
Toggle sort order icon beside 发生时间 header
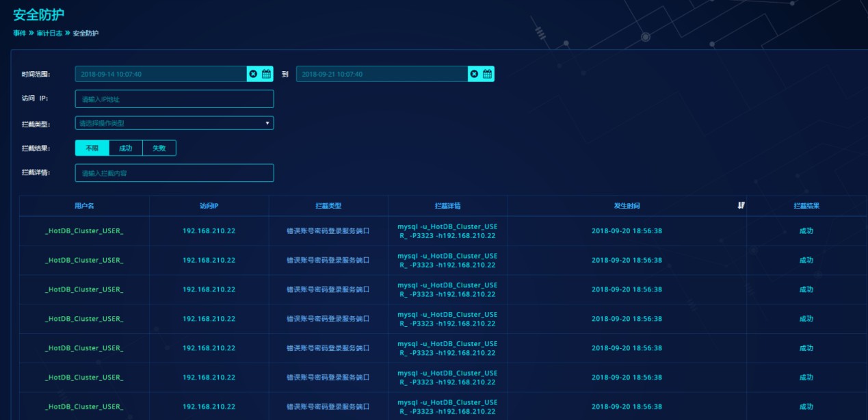pos(741,205)
